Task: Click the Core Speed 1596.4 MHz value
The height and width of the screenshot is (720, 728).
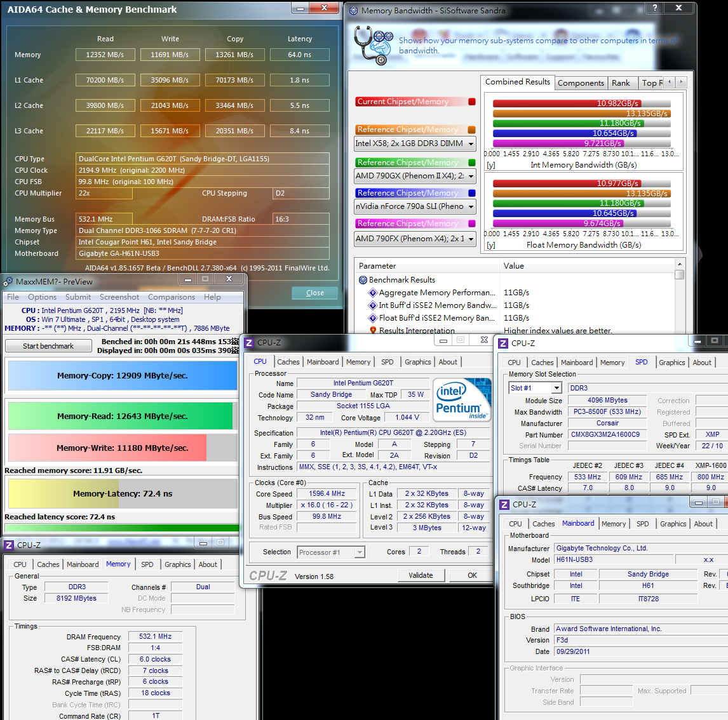Action: (327, 493)
